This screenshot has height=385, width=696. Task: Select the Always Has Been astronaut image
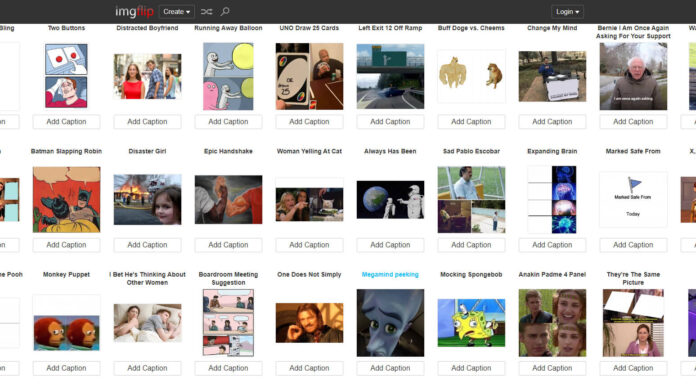click(x=390, y=199)
